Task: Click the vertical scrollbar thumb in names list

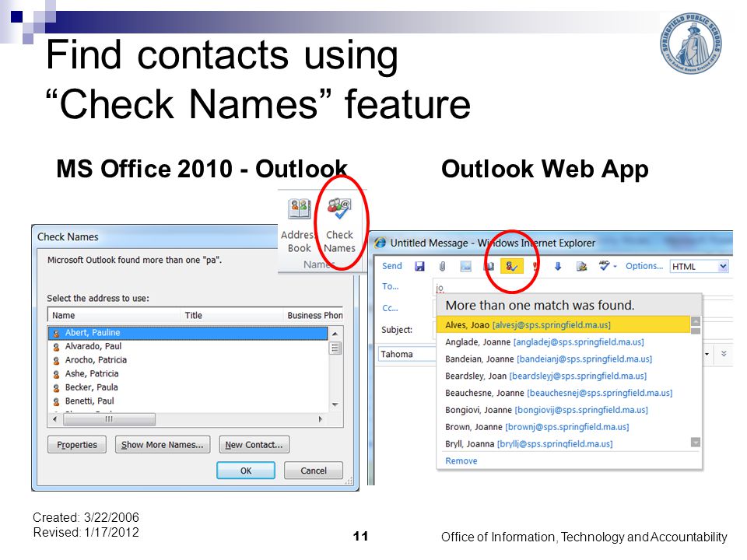Action: click(x=335, y=348)
